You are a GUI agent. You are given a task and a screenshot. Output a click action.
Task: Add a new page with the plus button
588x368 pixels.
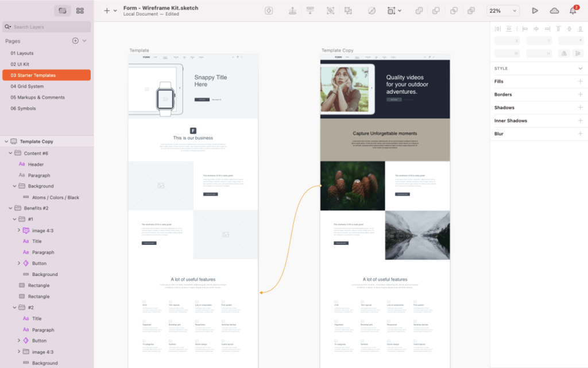pos(76,40)
